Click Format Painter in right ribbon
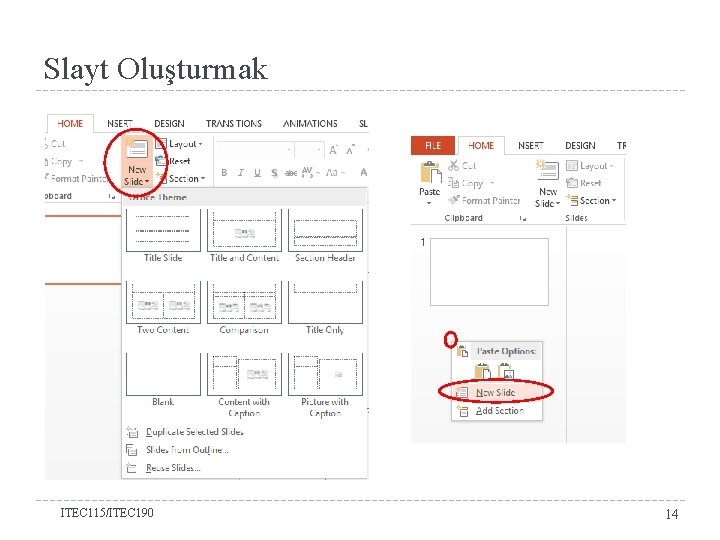Screen dimensions: 720x540 coord(484,200)
